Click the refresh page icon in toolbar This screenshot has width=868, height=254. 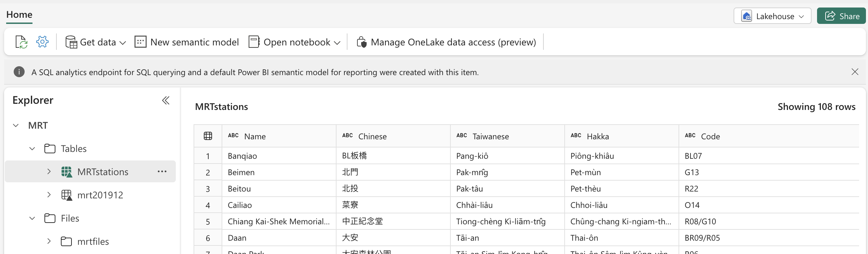[x=21, y=42]
